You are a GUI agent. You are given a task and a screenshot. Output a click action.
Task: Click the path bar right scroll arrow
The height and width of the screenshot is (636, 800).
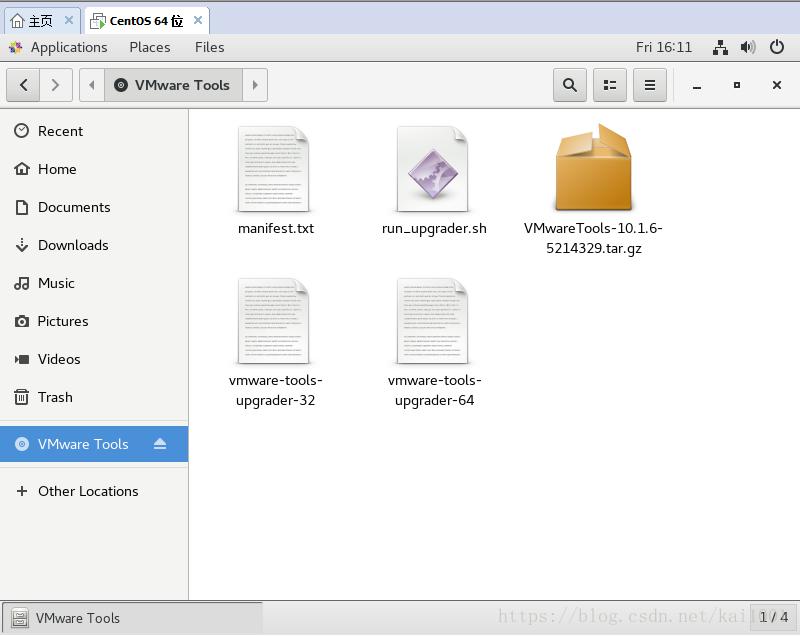[x=255, y=85]
